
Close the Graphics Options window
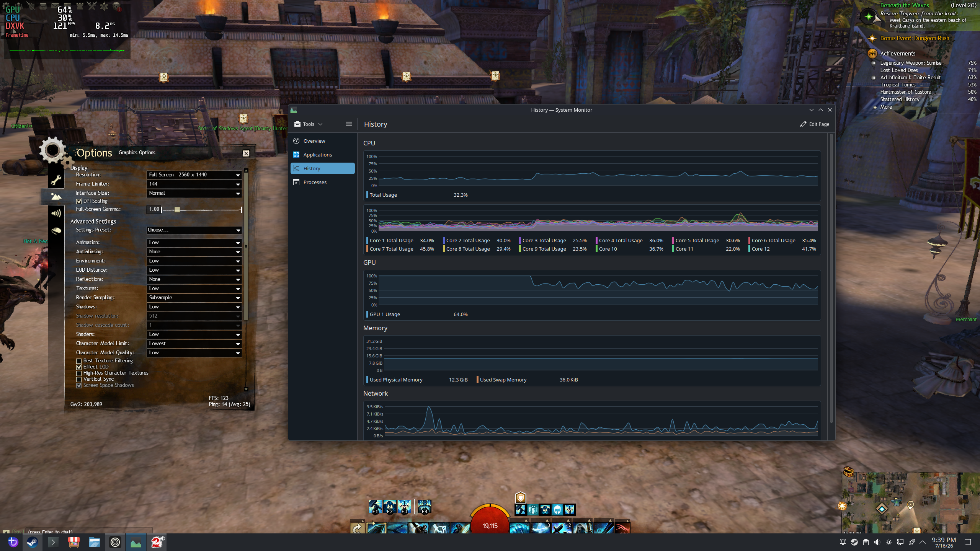click(x=246, y=153)
